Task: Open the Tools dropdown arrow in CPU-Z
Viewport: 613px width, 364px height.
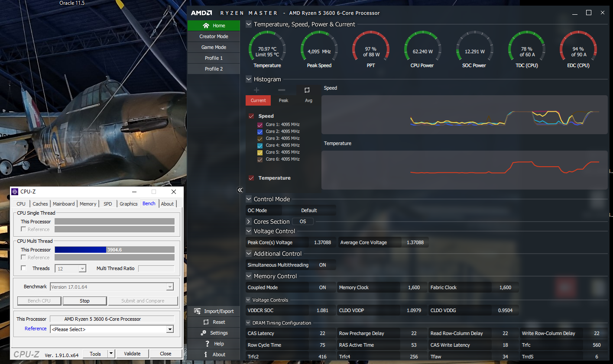Action: point(111,354)
